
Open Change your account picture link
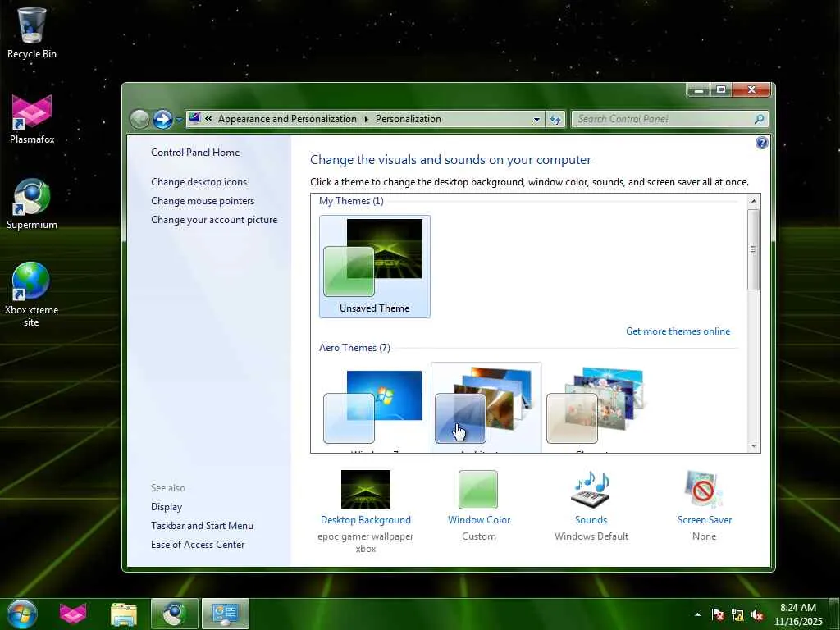[214, 220]
